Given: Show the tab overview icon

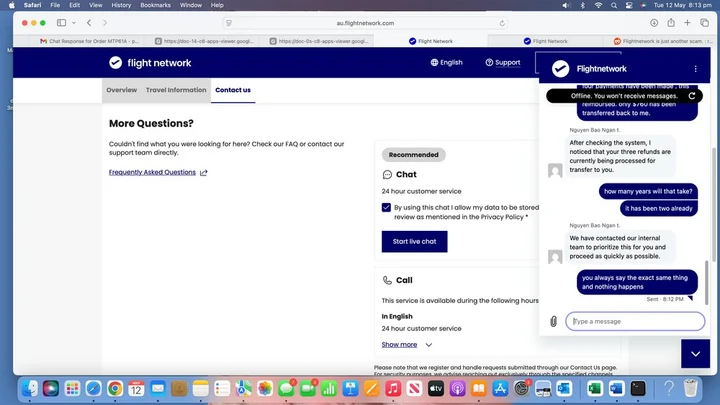Looking at the screenshot, I should [x=704, y=22].
